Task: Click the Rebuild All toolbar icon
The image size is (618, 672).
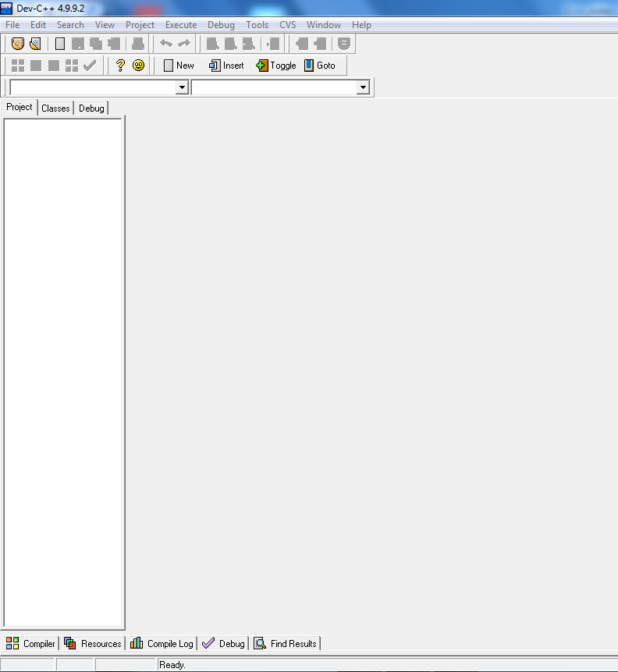Action: point(72,66)
